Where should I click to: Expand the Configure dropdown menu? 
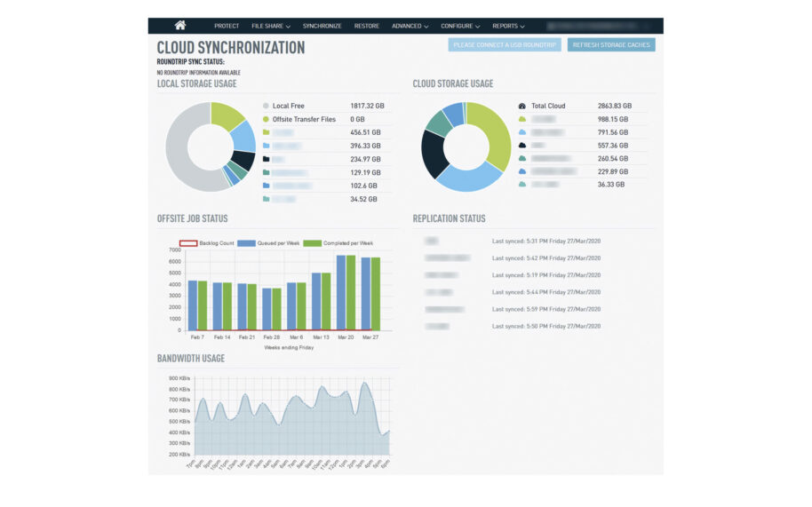(x=460, y=26)
